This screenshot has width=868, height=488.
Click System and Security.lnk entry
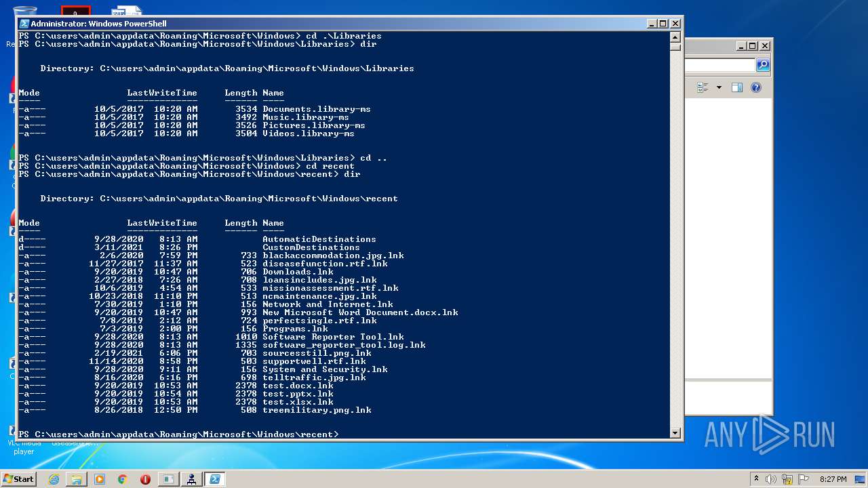pos(325,369)
